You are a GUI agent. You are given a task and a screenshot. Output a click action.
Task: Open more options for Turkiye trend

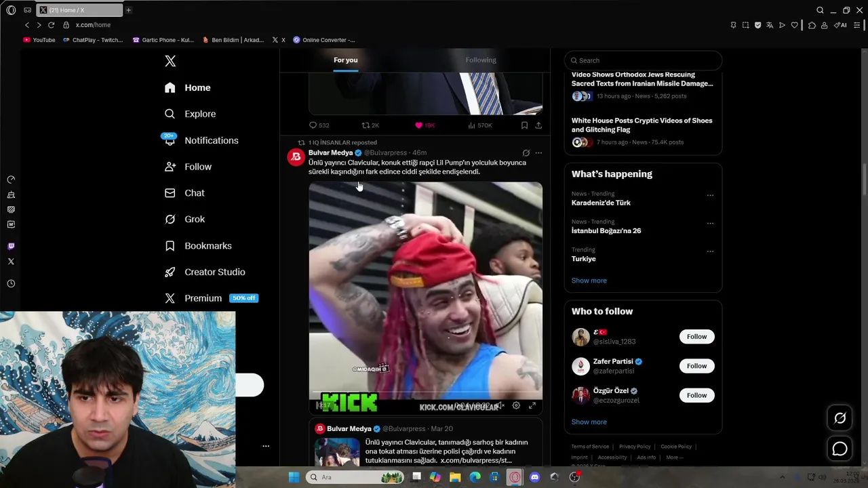pos(710,251)
